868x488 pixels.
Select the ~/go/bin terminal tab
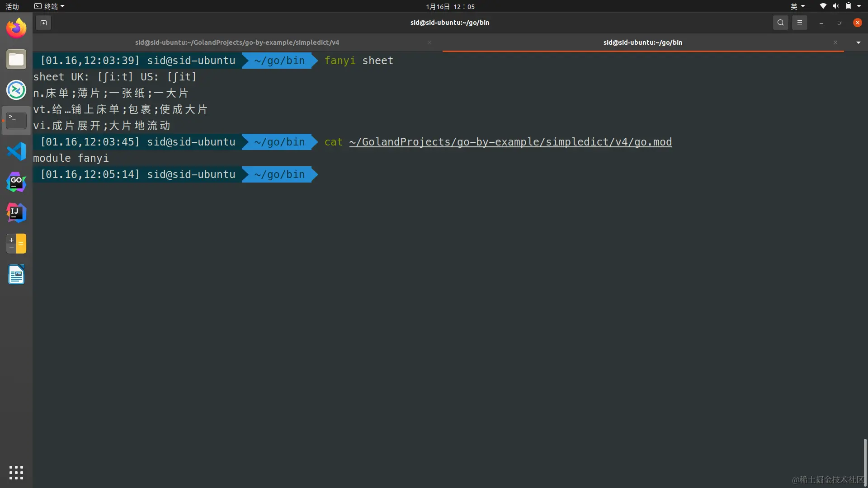coord(642,42)
